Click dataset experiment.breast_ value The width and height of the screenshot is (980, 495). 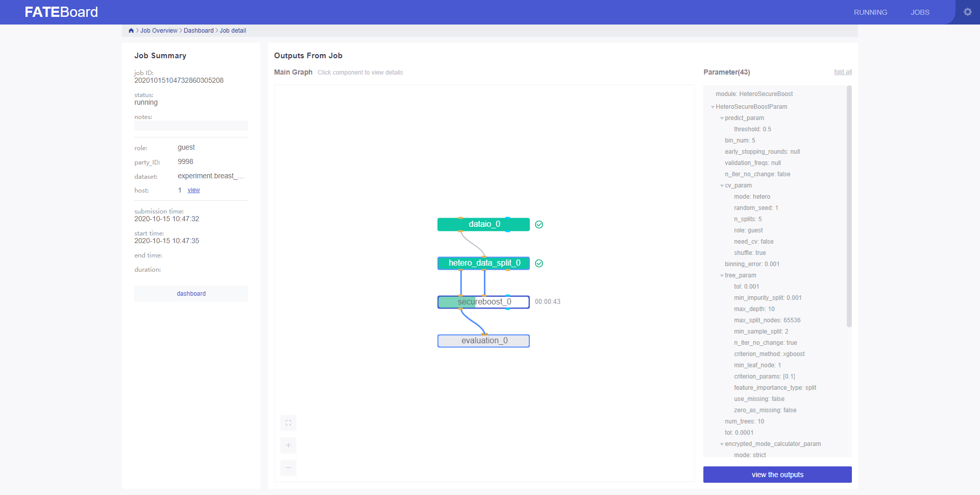coord(211,176)
